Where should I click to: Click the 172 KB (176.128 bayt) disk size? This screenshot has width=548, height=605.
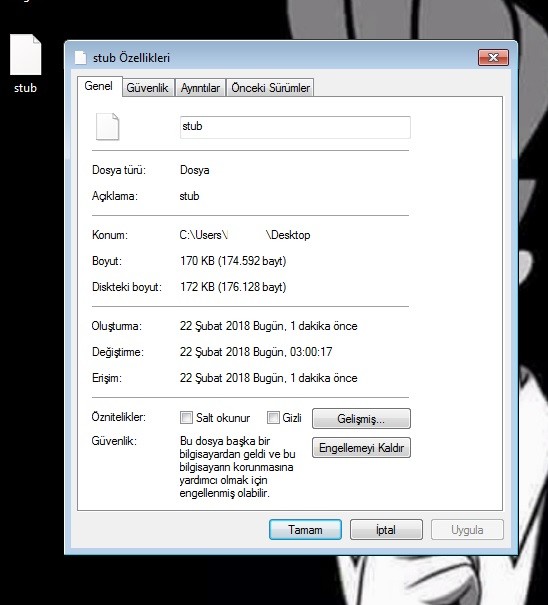pos(233,287)
